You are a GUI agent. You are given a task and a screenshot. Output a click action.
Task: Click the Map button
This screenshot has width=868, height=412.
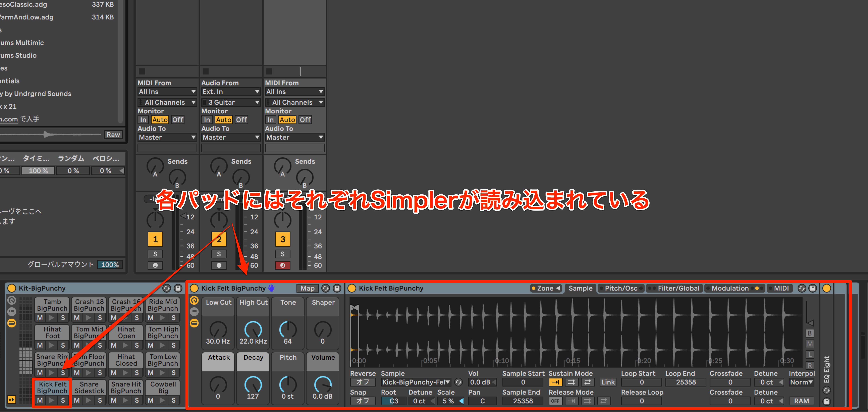click(x=307, y=288)
